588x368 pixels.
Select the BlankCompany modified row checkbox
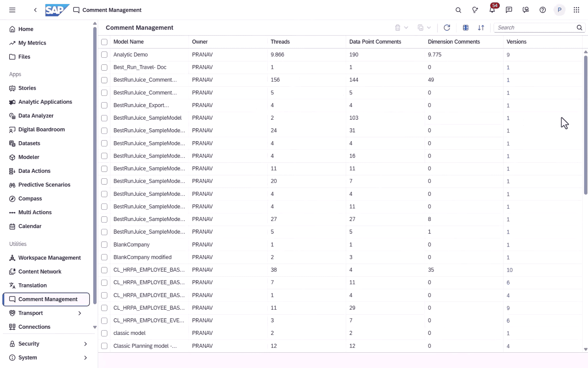click(104, 257)
